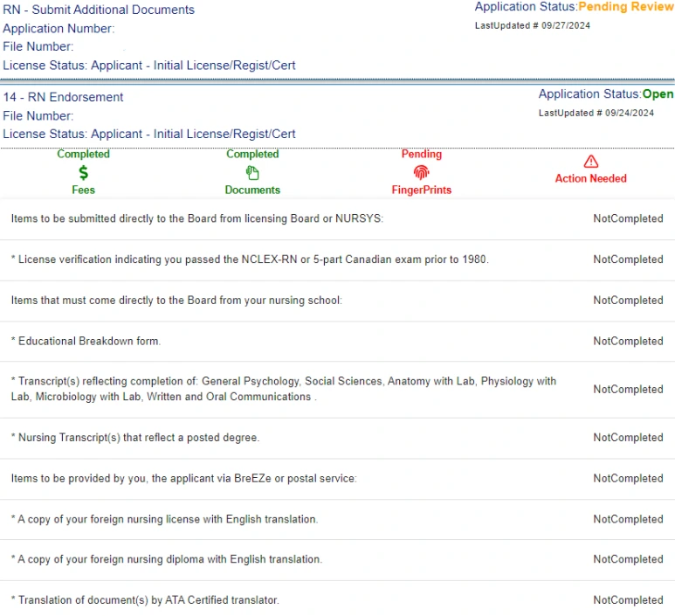Select foreign nursing diploma copy row
This screenshot has height=616, width=675.
[x=337, y=559]
